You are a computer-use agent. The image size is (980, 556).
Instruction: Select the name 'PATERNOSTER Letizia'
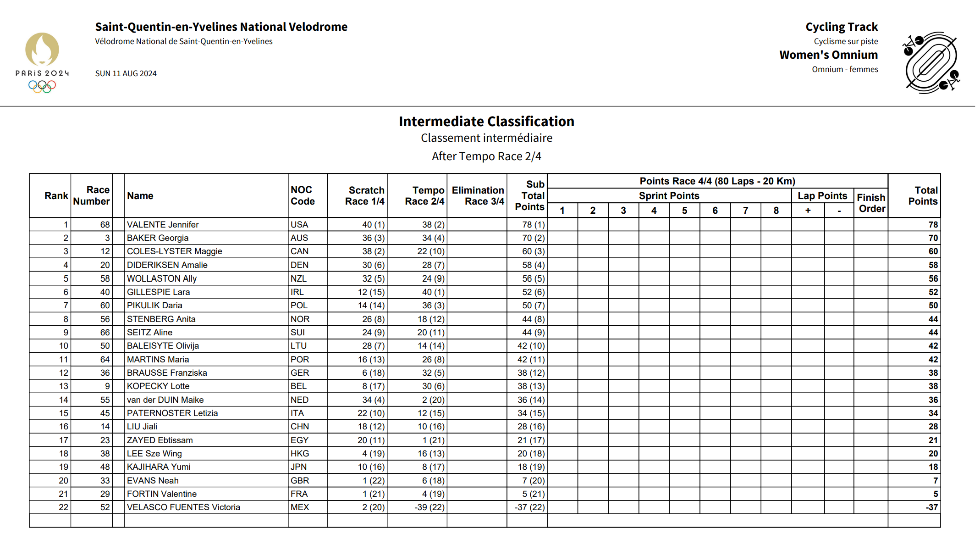click(x=172, y=413)
